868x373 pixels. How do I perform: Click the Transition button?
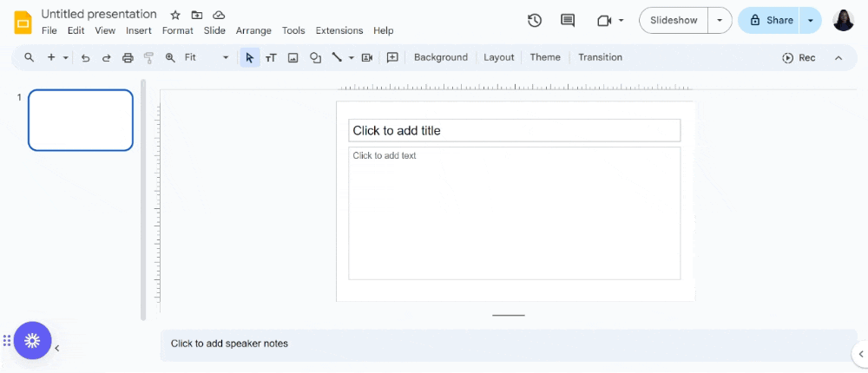click(600, 57)
